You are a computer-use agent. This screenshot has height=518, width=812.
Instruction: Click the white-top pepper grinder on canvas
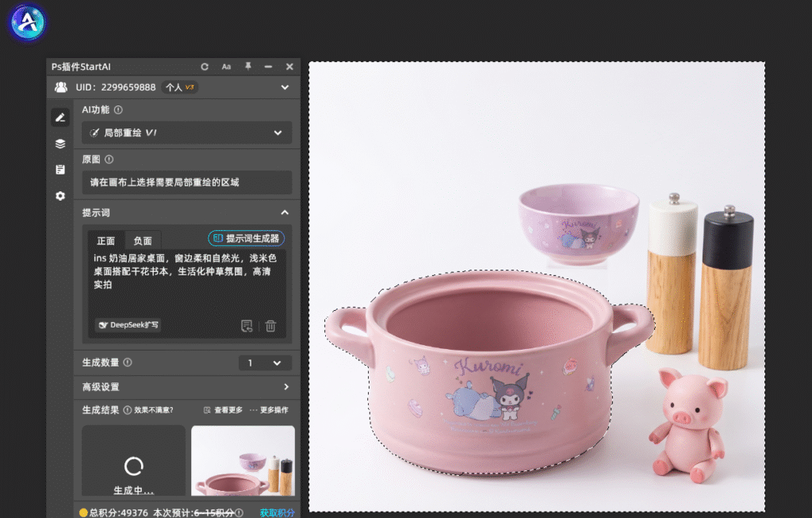tap(672, 274)
